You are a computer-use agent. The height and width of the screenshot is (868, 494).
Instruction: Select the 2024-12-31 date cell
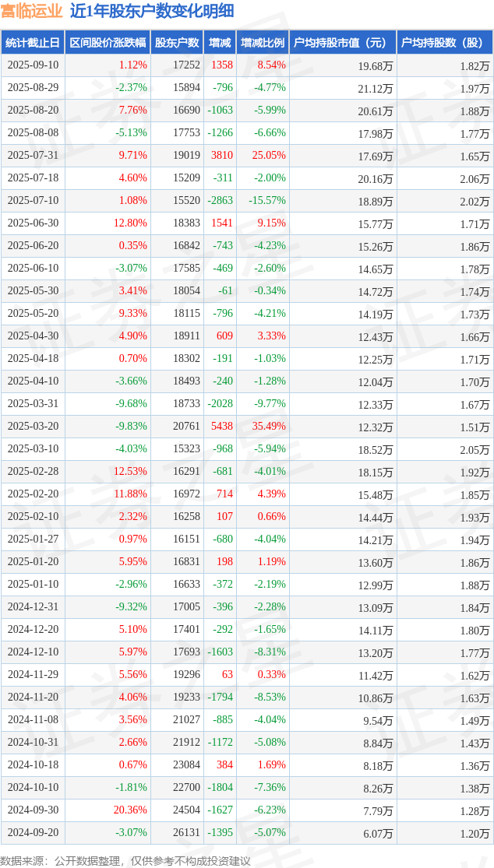coord(33,607)
